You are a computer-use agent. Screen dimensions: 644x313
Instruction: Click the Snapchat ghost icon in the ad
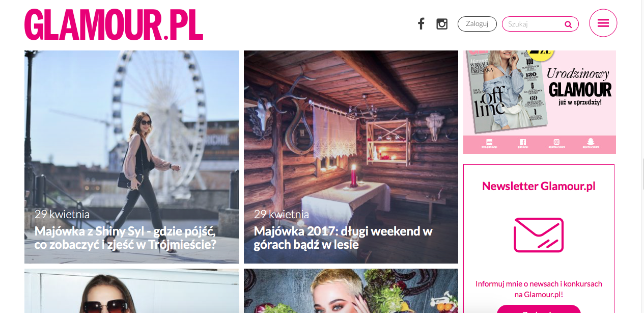click(x=591, y=142)
